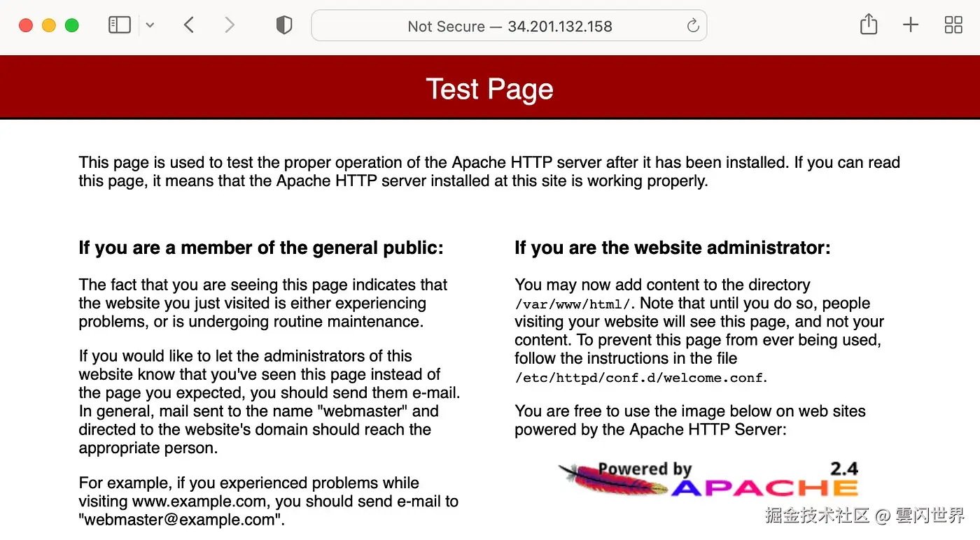This screenshot has height=540, width=980.
Task: Select the /etc/httpd/conf.d/welcome.conf path text
Action: click(640, 378)
